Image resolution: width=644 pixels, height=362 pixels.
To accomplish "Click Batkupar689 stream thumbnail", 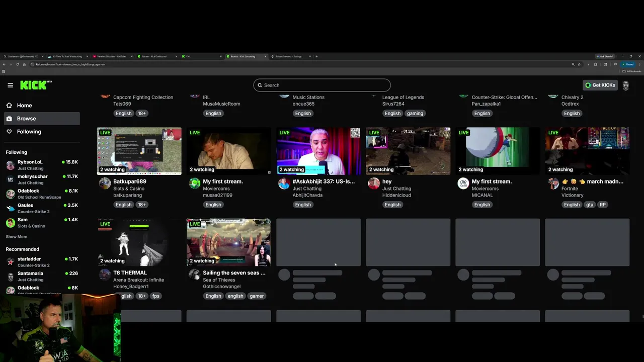I will (x=139, y=151).
